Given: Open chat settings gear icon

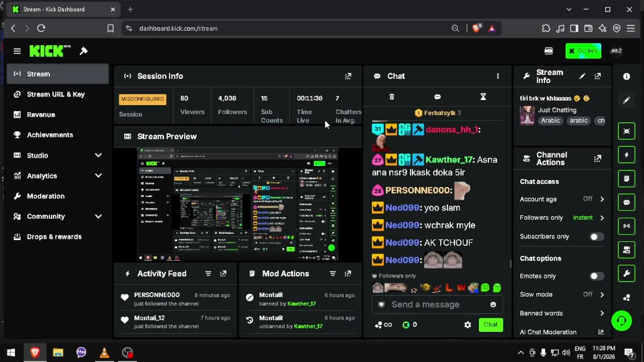Looking at the screenshot, I should point(467,325).
